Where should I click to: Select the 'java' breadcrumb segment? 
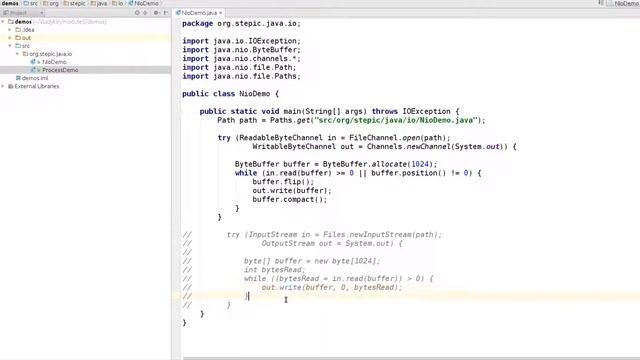click(98, 3)
